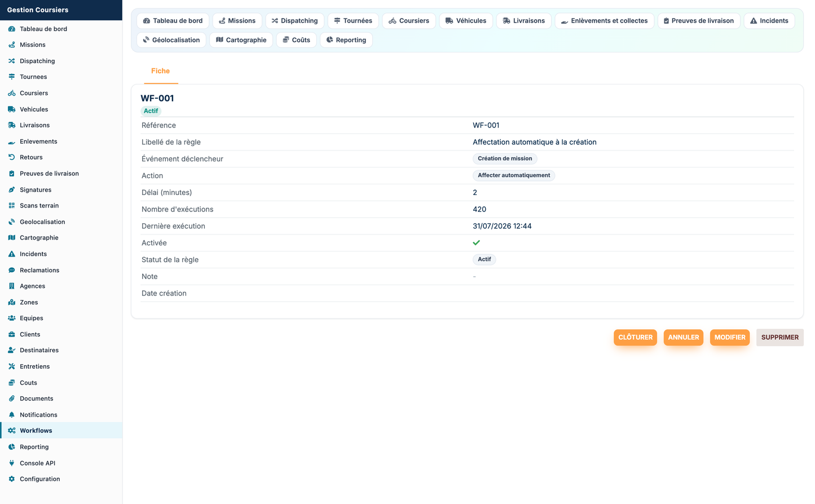Open Dispatching from the left sidebar icon
Viewport: 815px width, 504px height.
pyautogui.click(x=11, y=61)
